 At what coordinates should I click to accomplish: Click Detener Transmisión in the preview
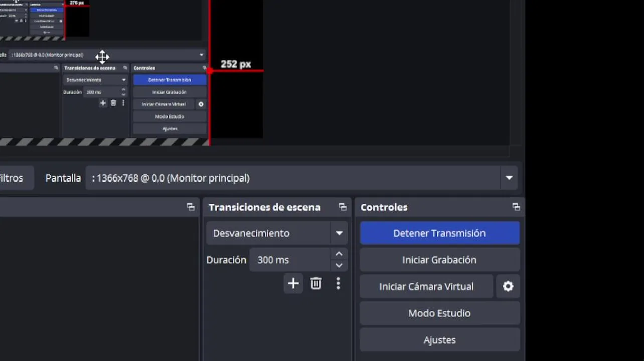coord(170,80)
